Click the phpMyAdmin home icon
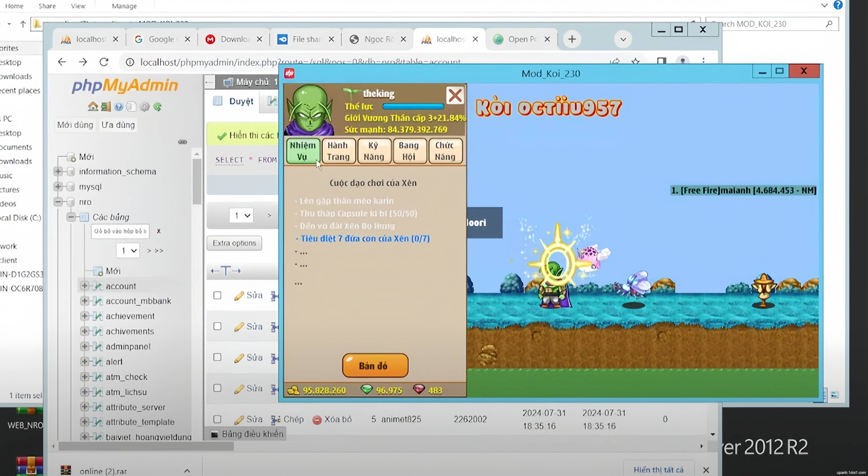Viewport: 868px width, 476px height. (93, 107)
